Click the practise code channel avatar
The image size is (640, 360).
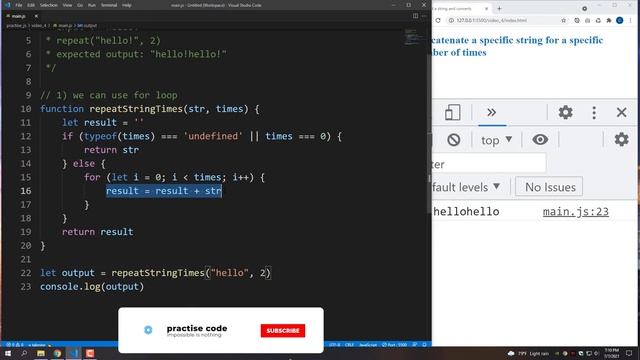coord(148,330)
